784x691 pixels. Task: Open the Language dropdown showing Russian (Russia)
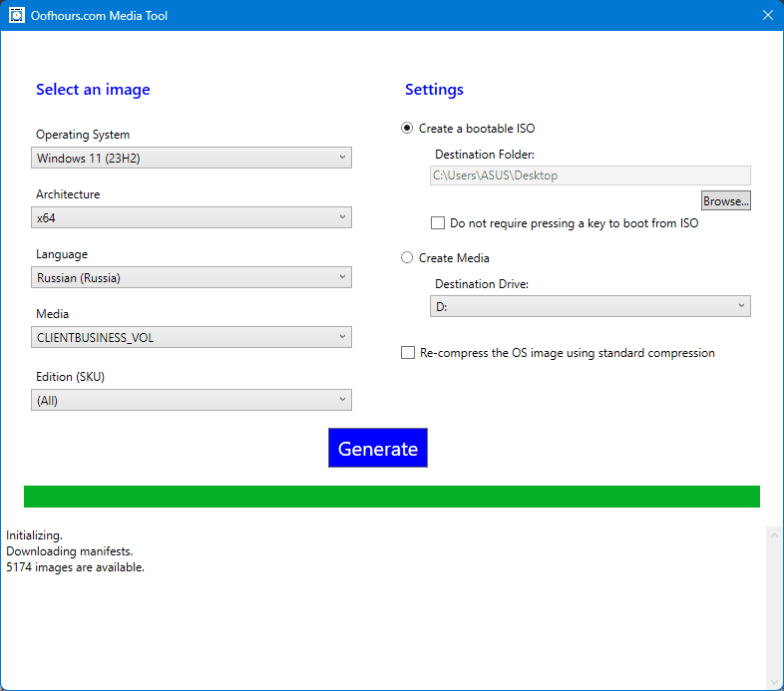pyautogui.click(x=191, y=277)
